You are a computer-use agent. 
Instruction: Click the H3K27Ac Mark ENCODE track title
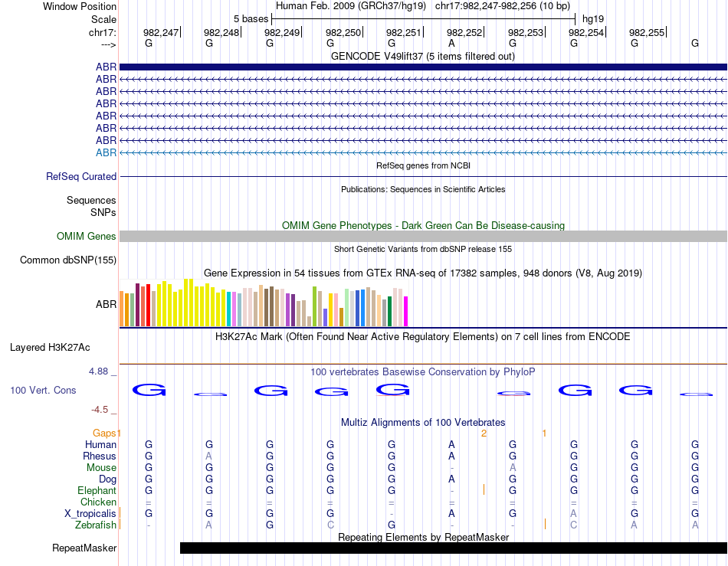[423, 336]
